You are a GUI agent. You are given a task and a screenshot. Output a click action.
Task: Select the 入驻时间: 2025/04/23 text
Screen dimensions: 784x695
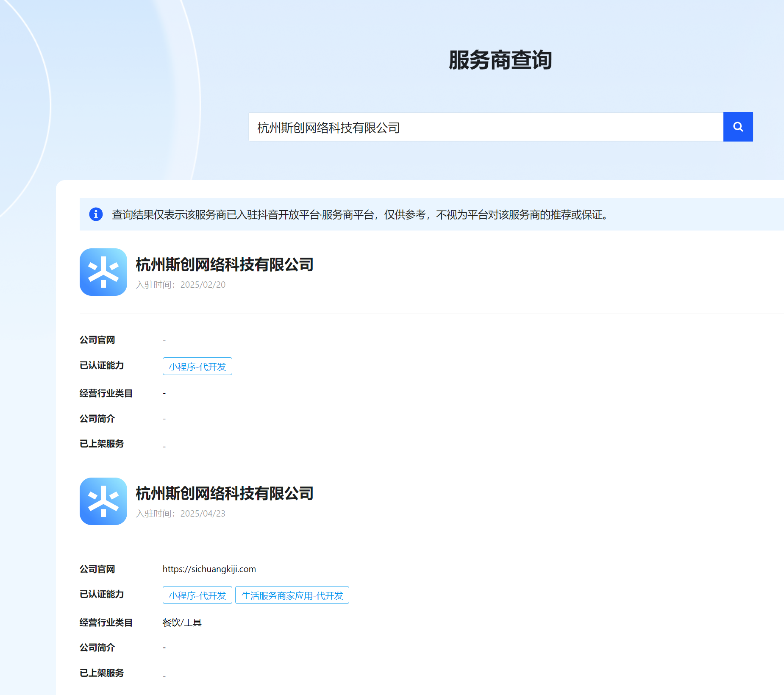click(x=181, y=514)
